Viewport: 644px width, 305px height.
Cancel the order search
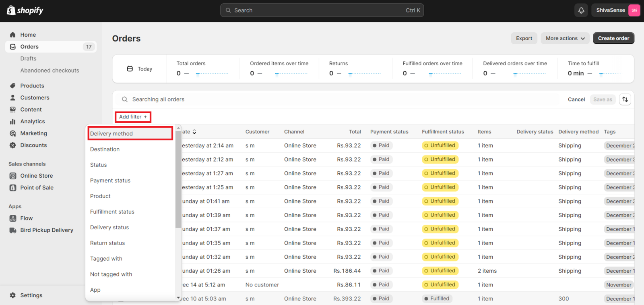click(576, 100)
